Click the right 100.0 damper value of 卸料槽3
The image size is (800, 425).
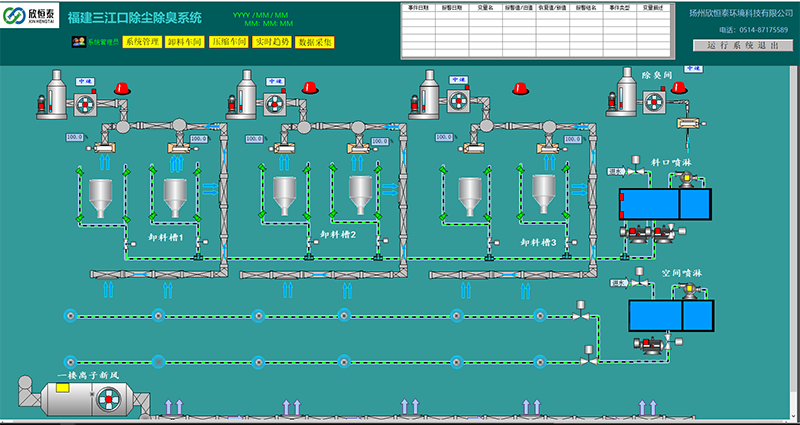(572, 139)
